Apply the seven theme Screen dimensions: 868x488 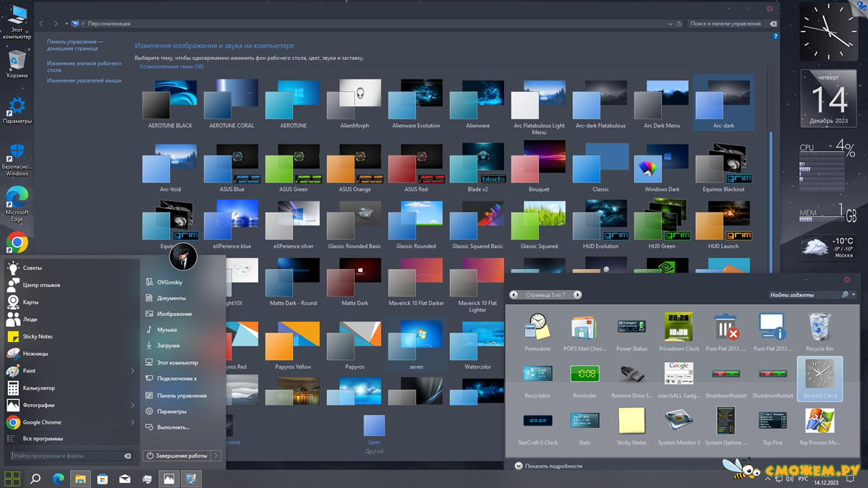(416, 346)
